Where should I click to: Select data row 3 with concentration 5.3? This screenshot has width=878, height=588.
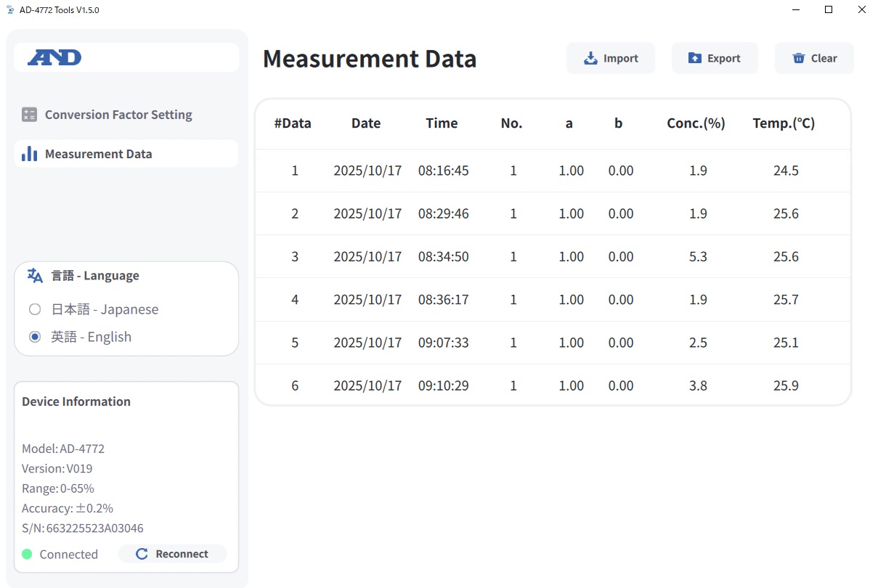click(552, 256)
